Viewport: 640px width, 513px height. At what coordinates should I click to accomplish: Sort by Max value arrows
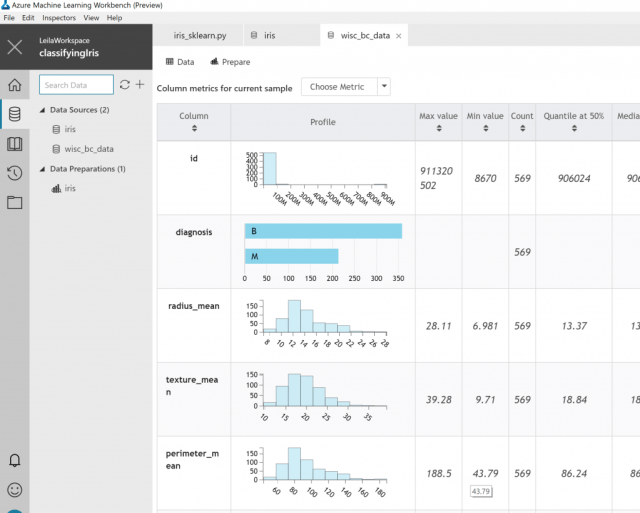(439, 128)
